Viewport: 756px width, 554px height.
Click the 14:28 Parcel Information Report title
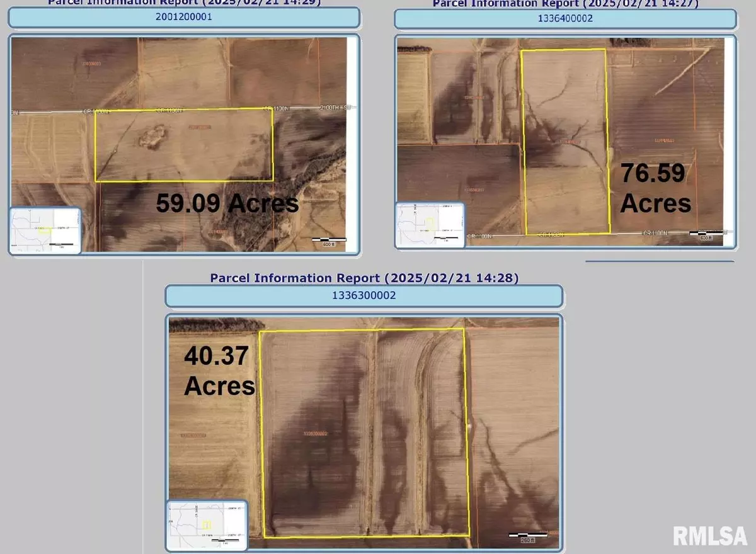click(364, 278)
